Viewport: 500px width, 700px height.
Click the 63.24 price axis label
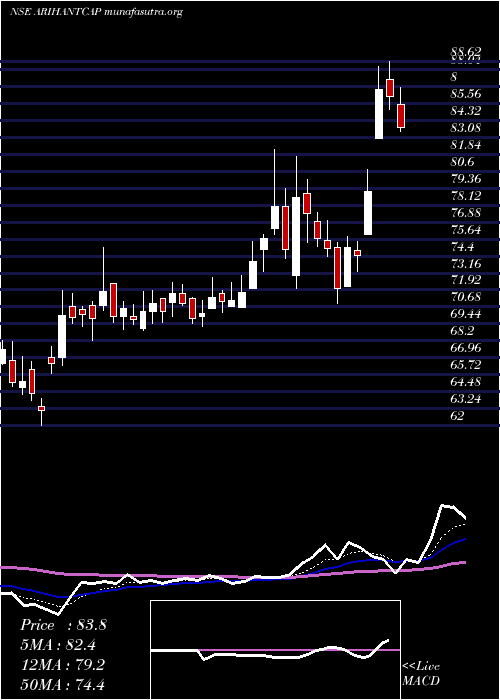coord(466,399)
